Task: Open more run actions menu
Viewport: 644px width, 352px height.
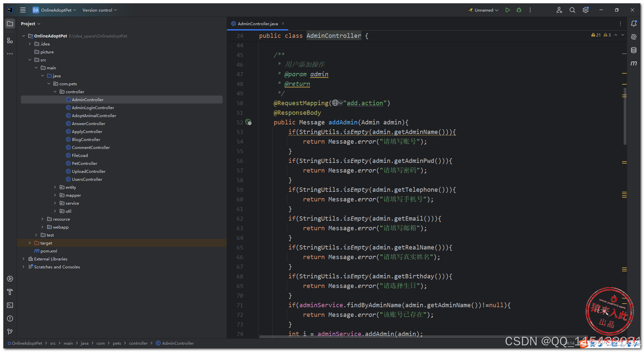Action: pyautogui.click(x=530, y=10)
